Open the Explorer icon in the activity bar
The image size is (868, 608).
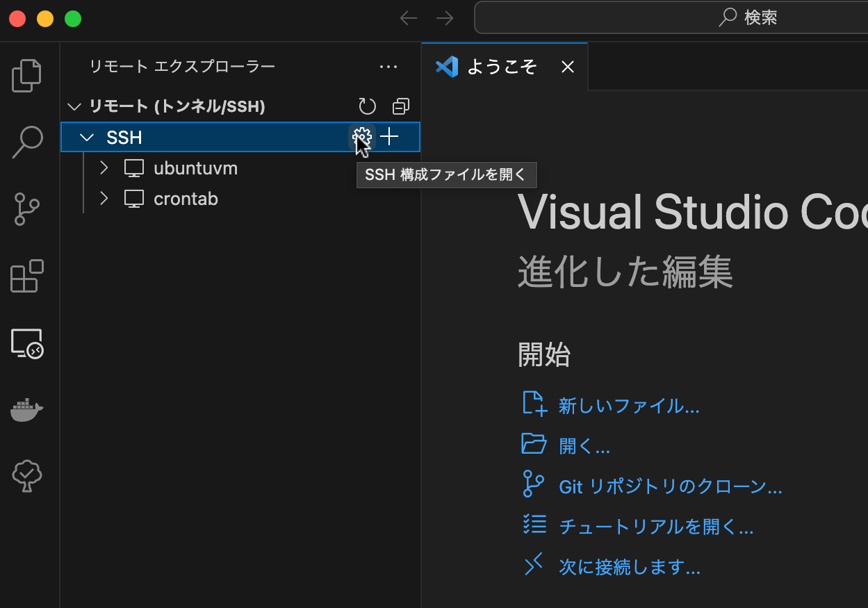point(26,75)
